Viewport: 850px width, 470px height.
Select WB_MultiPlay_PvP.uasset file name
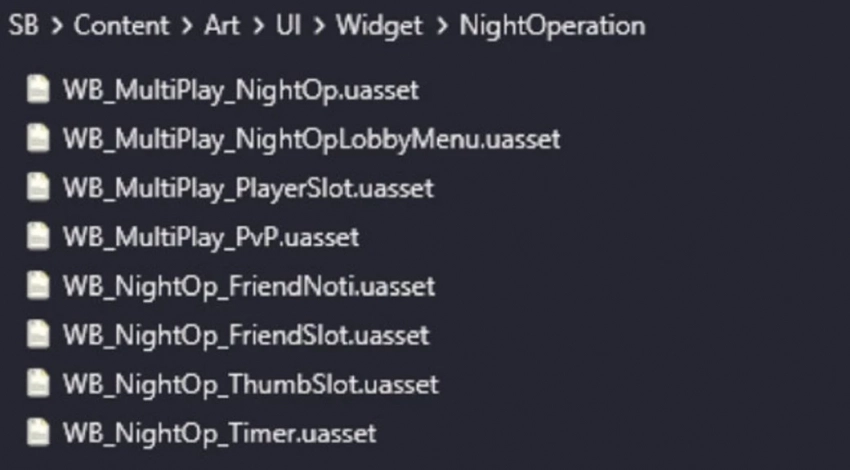click(211, 237)
